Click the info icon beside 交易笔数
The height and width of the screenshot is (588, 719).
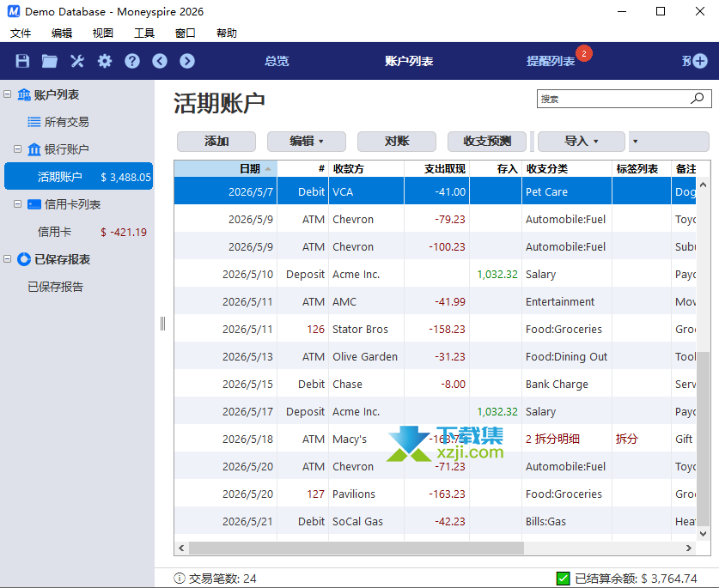pos(180,579)
